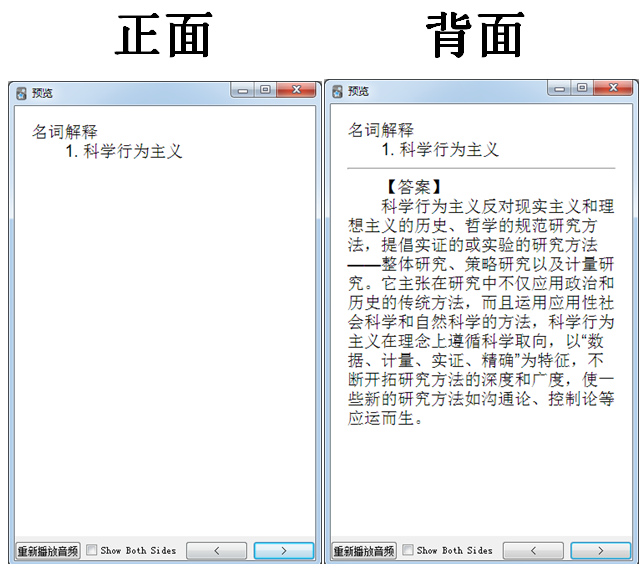642x564 pixels.
Task: Click the 预览 title of the left window
Action: click(43, 93)
